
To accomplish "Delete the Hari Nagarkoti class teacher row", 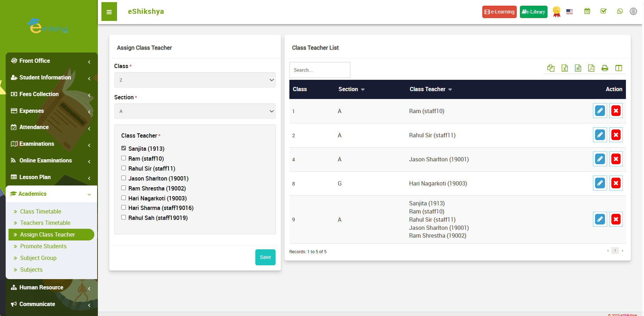I will [x=616, y=183].
